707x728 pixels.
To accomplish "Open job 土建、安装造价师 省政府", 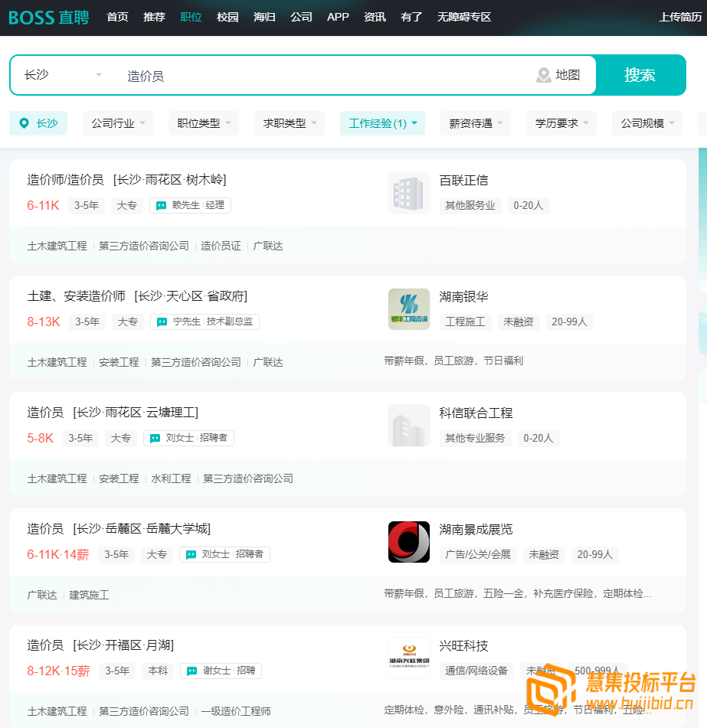I will 137,295.
